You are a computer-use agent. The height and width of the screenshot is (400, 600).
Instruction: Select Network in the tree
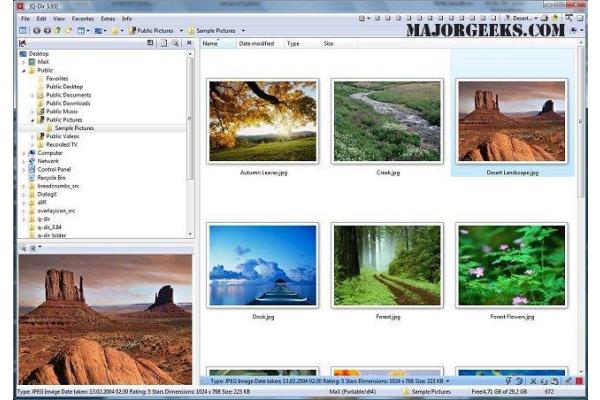point(48,161)
